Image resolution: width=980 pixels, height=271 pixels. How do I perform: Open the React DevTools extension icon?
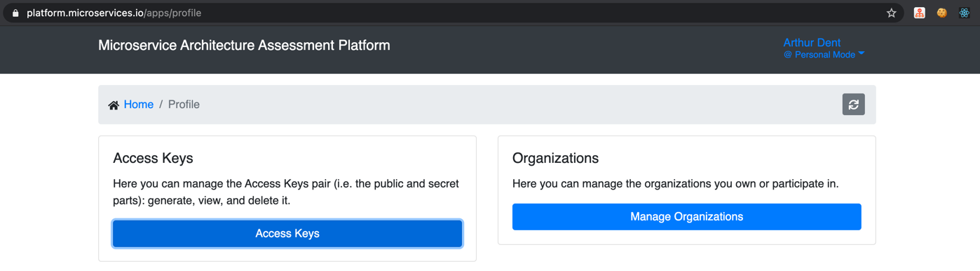[x=965, y=13]
